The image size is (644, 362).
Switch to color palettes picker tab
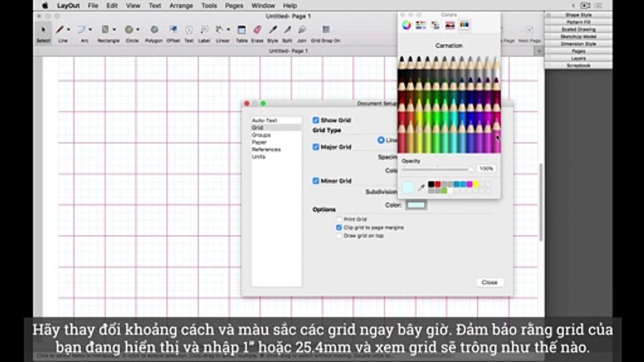[436, 25]
